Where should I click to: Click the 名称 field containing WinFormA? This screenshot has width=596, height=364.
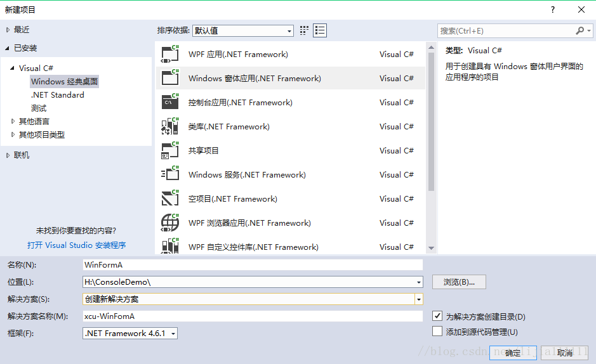(x=253, y=265)
